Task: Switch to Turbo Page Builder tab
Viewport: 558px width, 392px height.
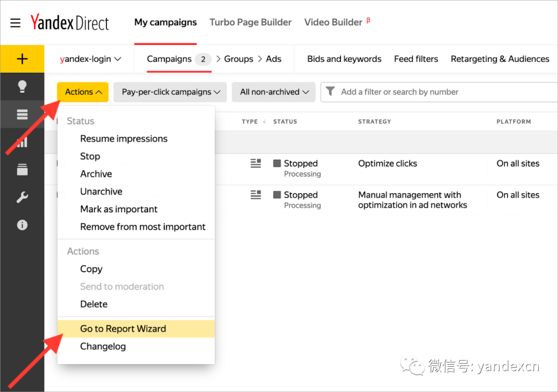Action: (x=250, y=22)
